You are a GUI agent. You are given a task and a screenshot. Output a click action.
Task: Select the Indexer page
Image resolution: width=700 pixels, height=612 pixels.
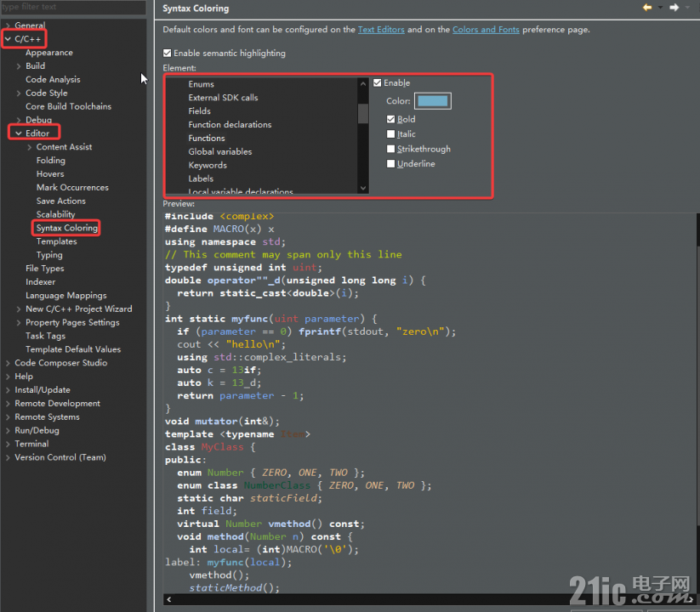click(40, 282)
